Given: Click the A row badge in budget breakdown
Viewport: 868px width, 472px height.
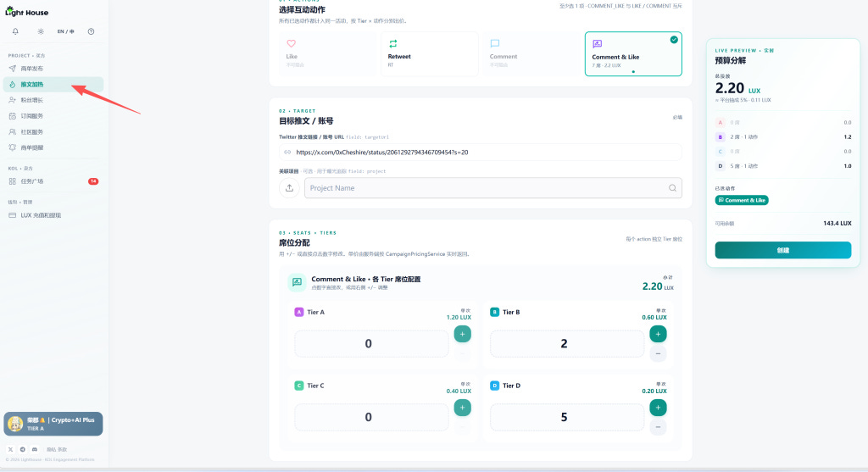Looking at the screenshot, I should click(x=721, y=122).
